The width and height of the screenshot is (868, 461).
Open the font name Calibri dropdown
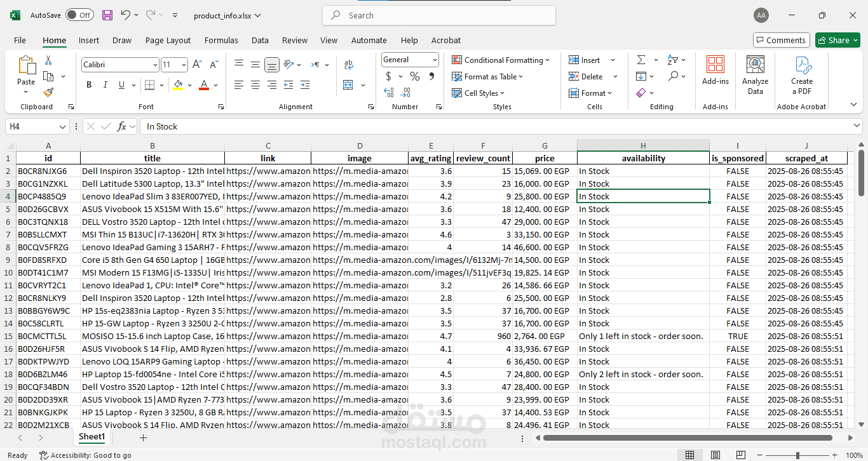coord(155,65)
